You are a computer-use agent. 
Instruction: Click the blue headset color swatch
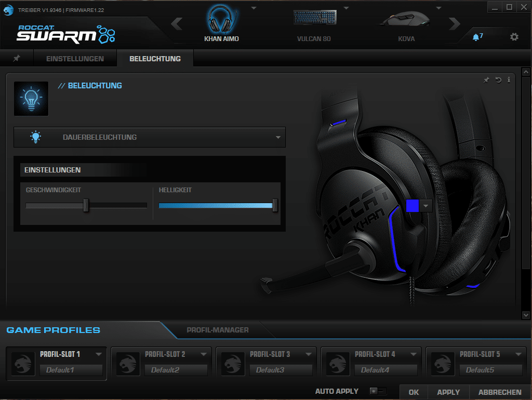point(412,206)
